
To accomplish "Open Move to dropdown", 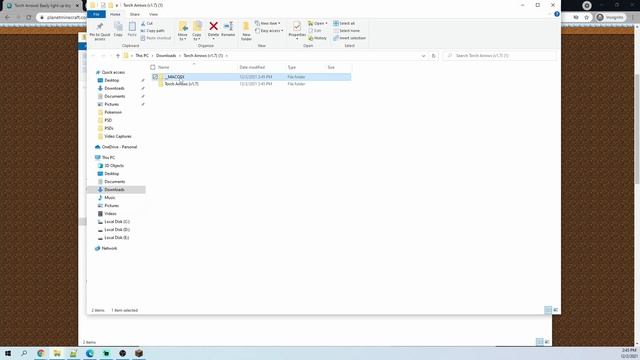I will tap(182, 31).
